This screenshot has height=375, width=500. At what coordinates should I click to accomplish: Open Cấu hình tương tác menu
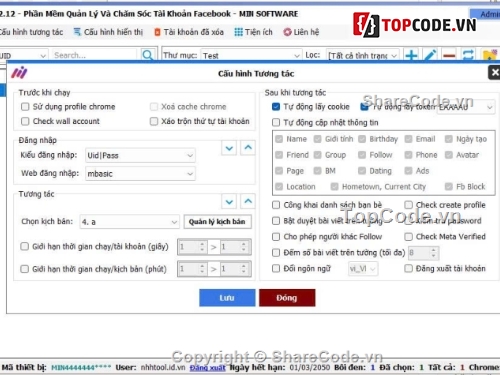[31, 32]
